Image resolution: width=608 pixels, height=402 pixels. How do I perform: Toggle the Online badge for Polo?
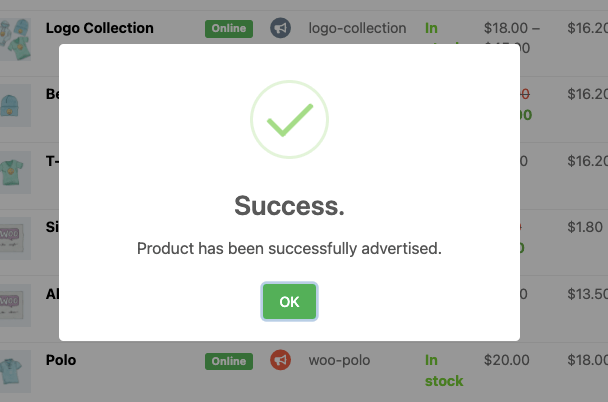[229, 361]
